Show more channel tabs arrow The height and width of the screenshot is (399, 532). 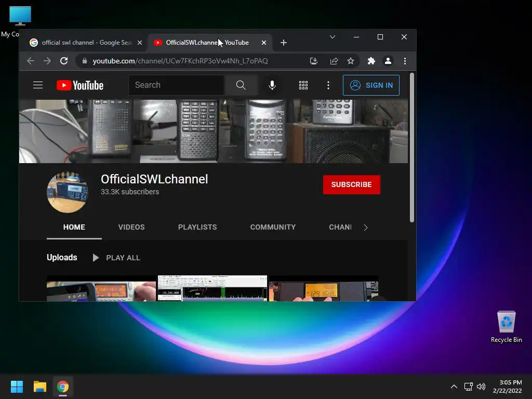coord(365,228)
